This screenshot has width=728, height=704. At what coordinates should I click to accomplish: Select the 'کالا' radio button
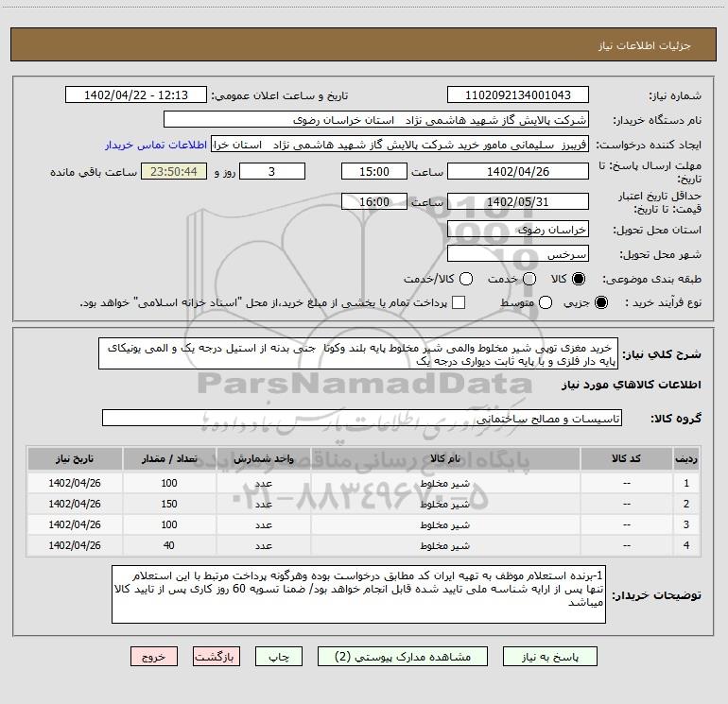pos(579,280)
